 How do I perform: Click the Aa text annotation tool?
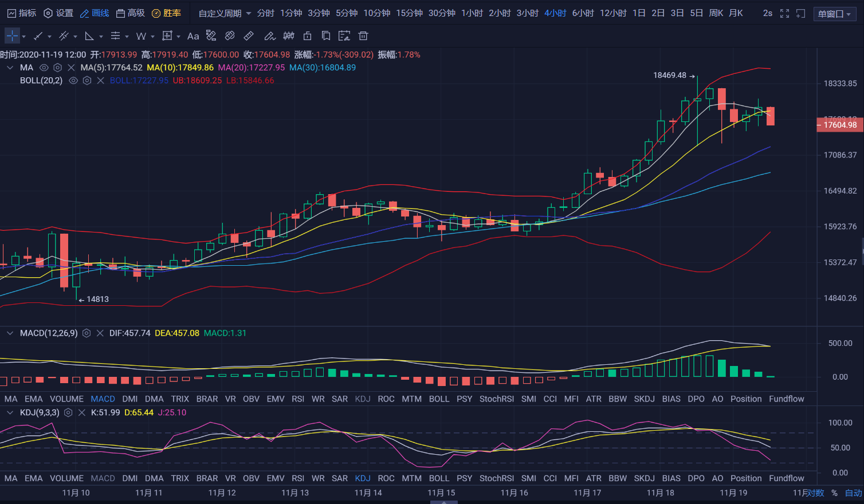193,36
